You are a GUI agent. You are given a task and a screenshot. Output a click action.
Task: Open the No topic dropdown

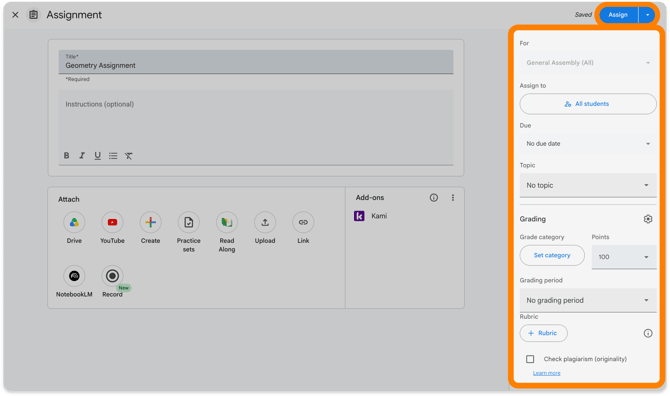[588, 185]
